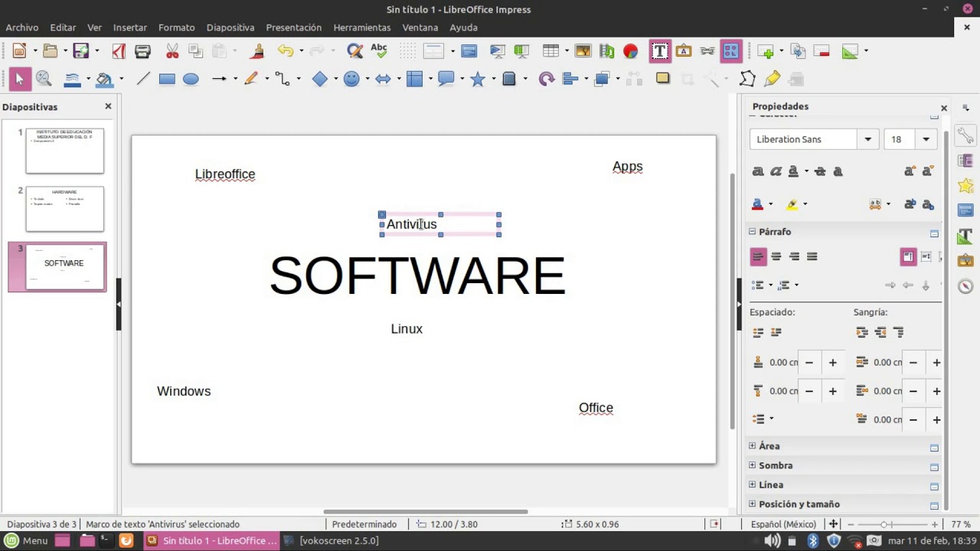The image size is (980, 551).
Task: Open the font size dropdown
Action: (926, 139)
